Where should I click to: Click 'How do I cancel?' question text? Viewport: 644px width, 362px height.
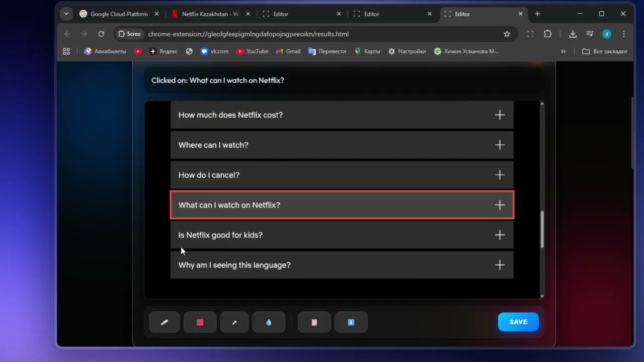tap(209, 175)
